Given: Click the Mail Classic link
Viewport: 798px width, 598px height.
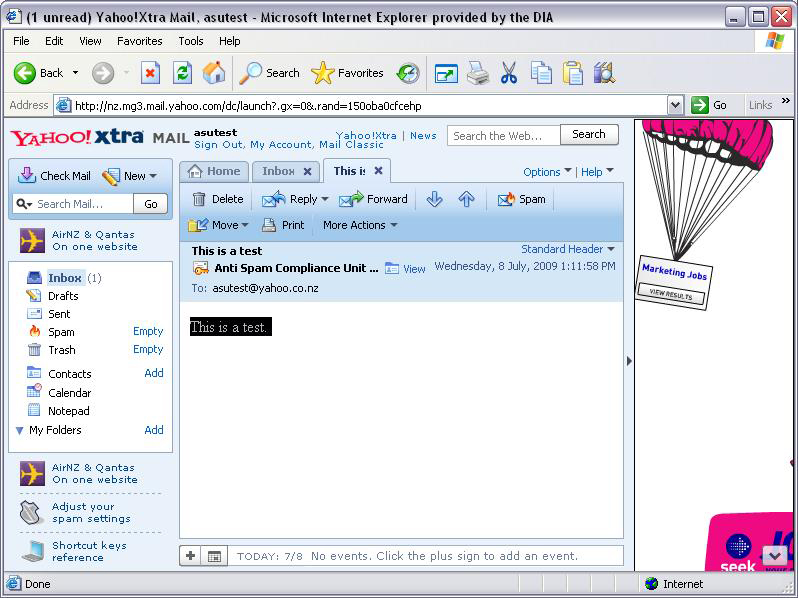Looking at the screenshot, I should pyautogui.click(x=351, y=145).
